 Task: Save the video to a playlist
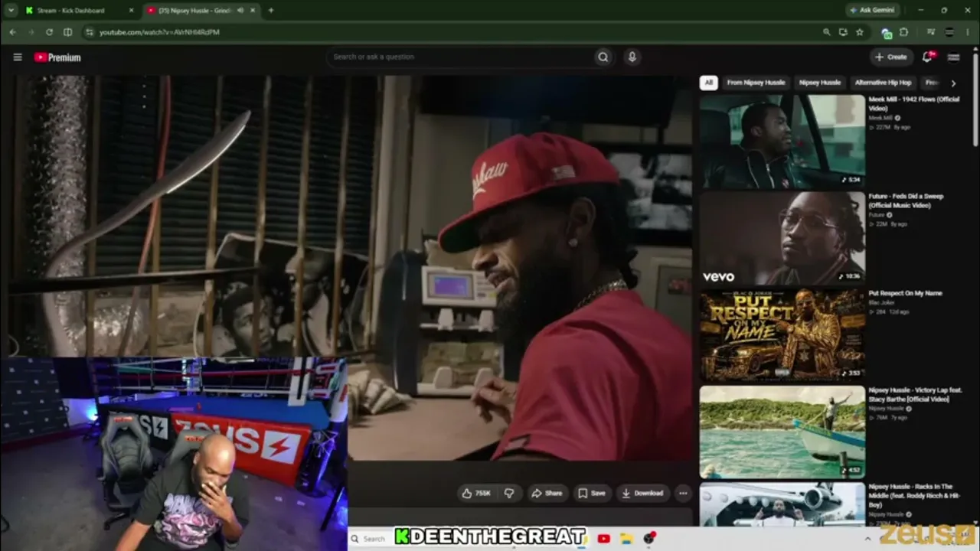(x=592, y=494)
